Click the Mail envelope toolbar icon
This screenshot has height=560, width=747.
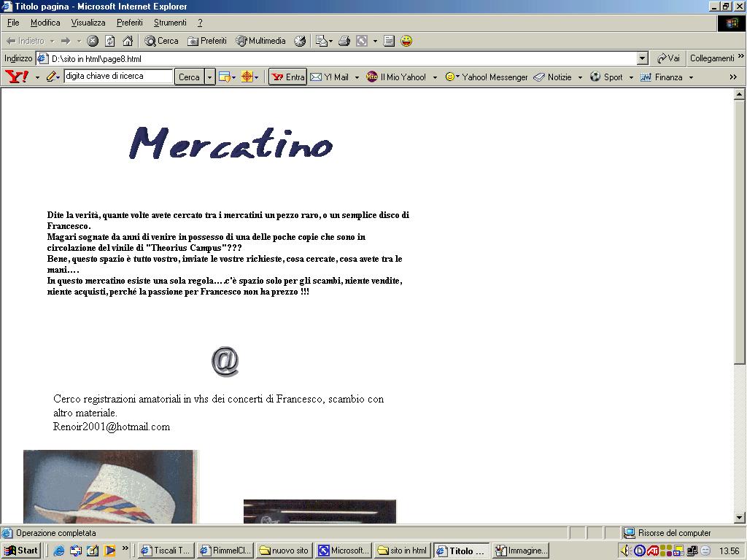point(322,41)
